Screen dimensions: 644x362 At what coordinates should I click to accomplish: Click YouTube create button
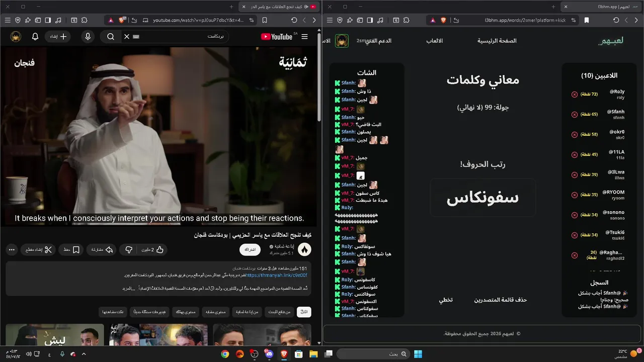point(58,37)
